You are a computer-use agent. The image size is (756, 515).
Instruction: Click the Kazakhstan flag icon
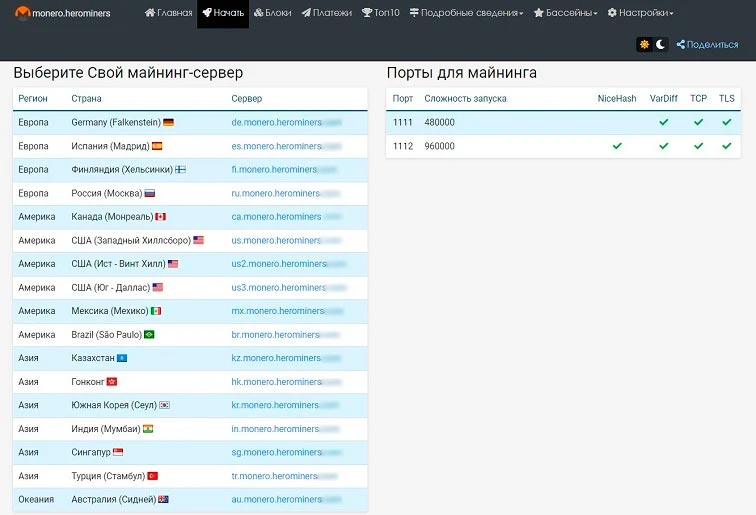(x=122, y=358)
